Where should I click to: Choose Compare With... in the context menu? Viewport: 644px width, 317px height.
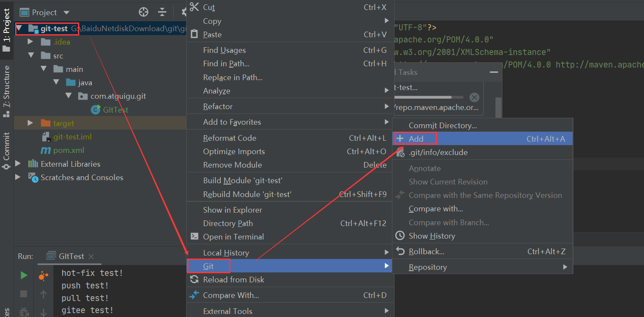tap(290, 295)
